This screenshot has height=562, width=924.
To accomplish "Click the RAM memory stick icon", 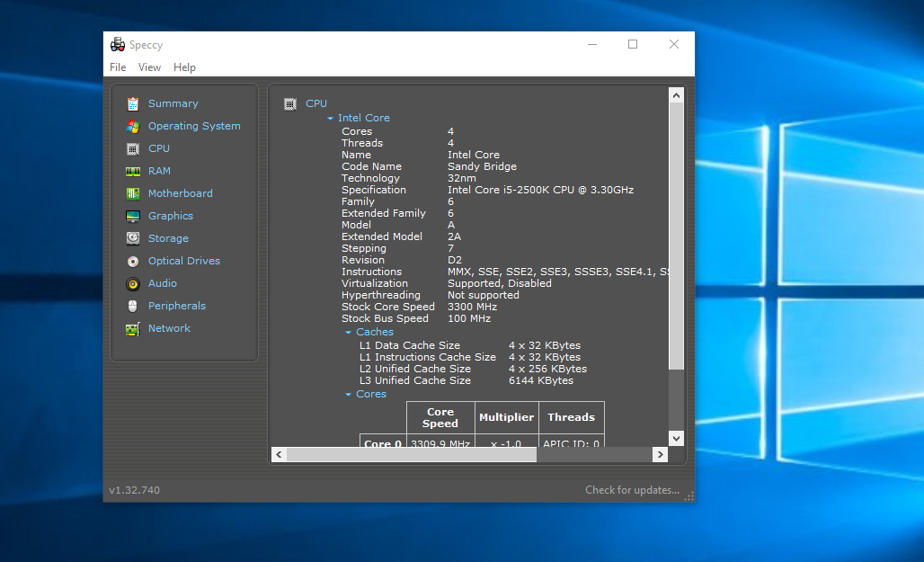I will click(133, 171).
